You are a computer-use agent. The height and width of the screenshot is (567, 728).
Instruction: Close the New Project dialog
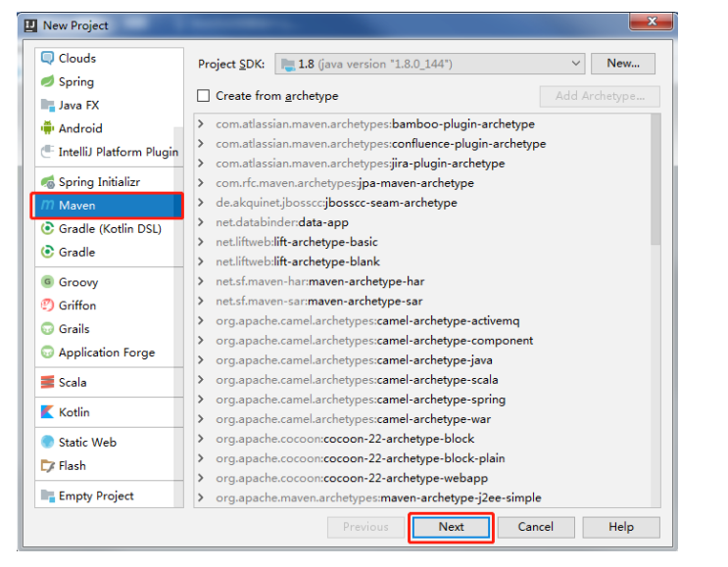pos(651,22)
